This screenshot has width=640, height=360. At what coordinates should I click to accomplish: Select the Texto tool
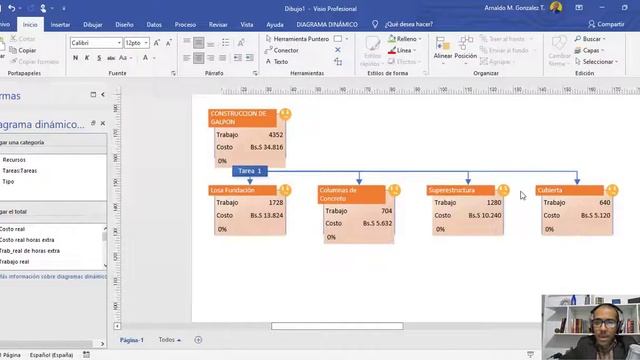277,62
